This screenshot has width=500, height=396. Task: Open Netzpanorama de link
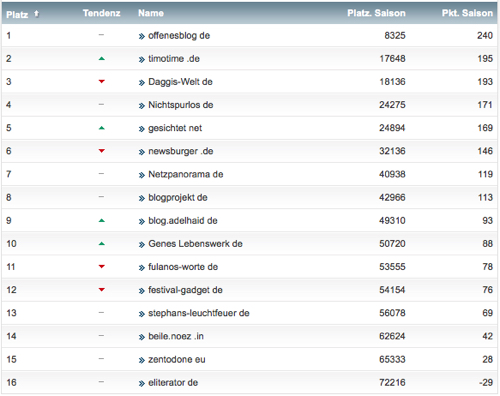click(x=186, y=174)
